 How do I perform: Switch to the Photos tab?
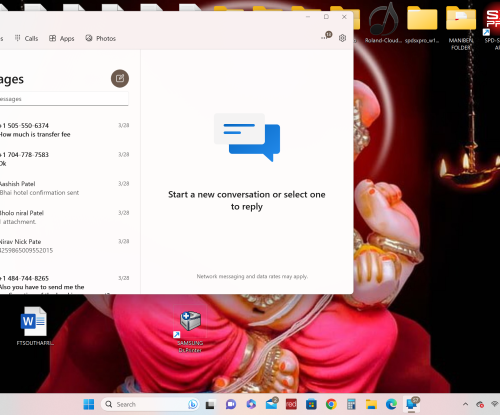[100, 38]
